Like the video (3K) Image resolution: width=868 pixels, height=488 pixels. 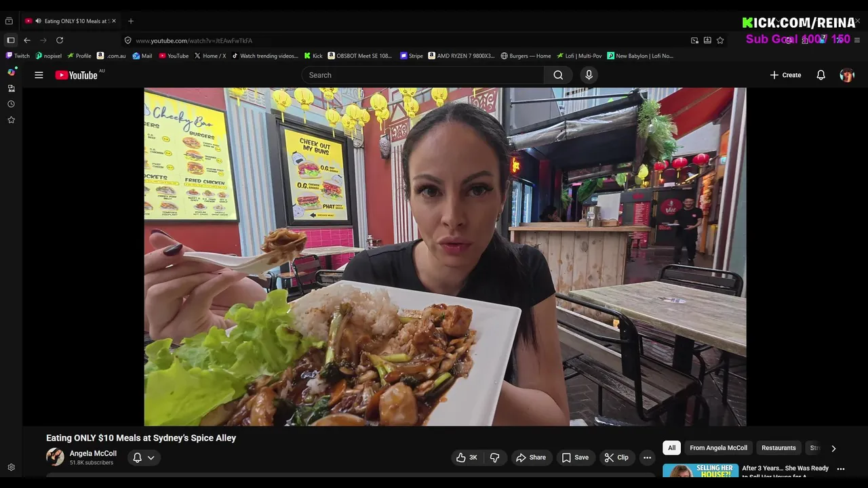click(x=467, y=457)
